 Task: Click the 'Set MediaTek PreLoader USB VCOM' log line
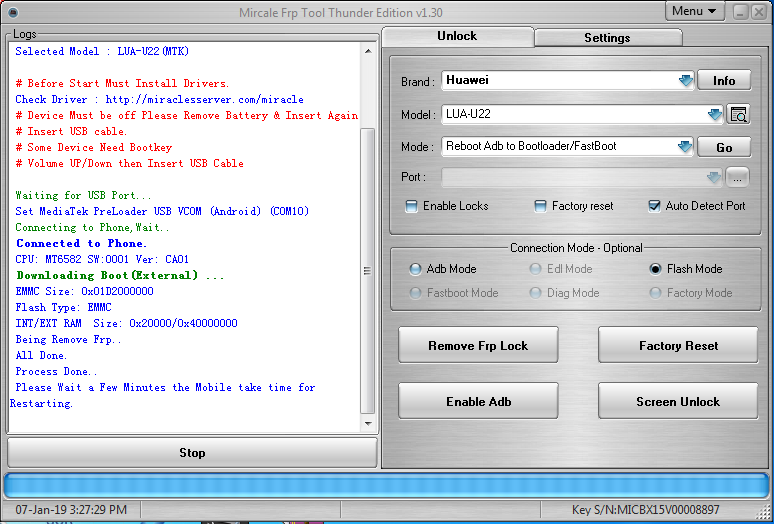coord(162,211)
